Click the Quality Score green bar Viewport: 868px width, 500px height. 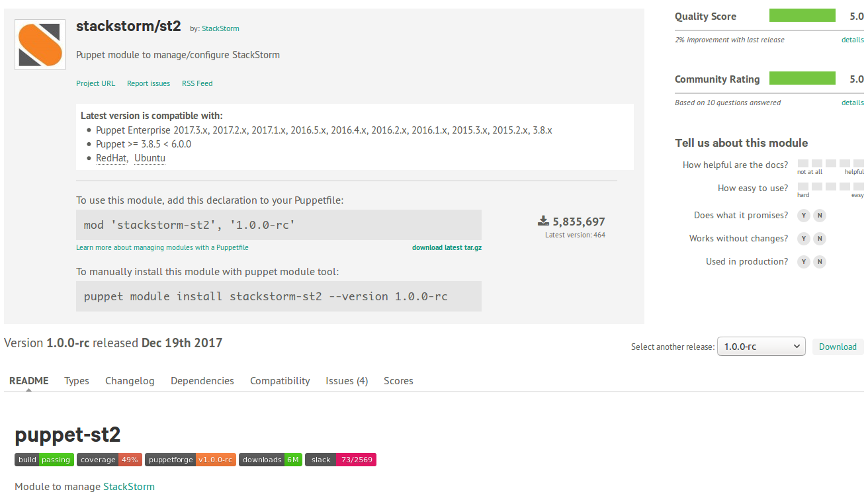point(803,16)
